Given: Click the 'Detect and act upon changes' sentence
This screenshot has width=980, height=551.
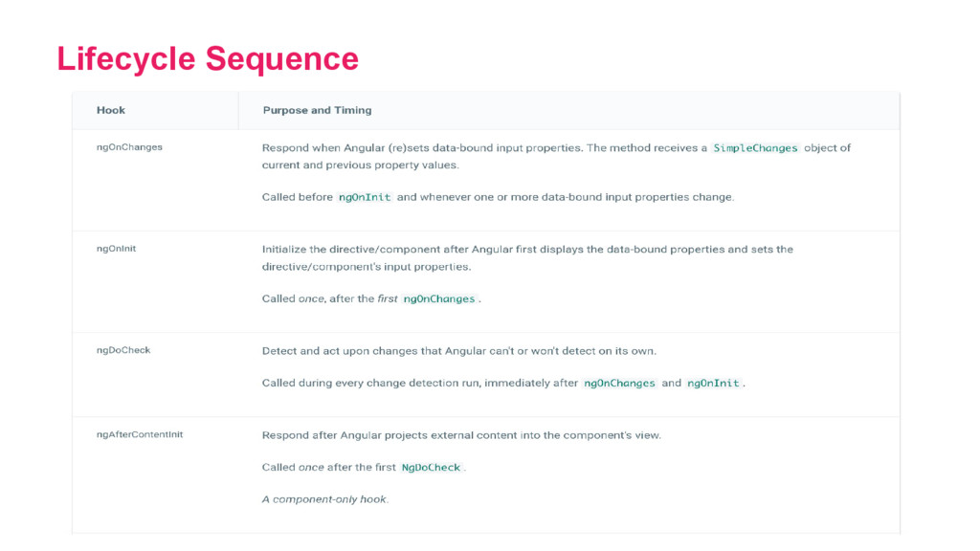Looking at the screenshot, I should click(459, 351).
